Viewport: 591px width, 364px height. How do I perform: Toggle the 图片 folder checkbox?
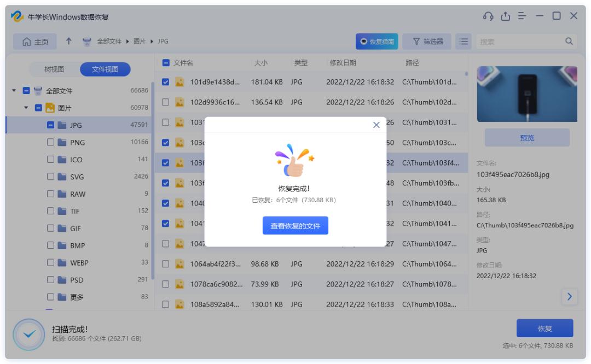pos(38,108)
